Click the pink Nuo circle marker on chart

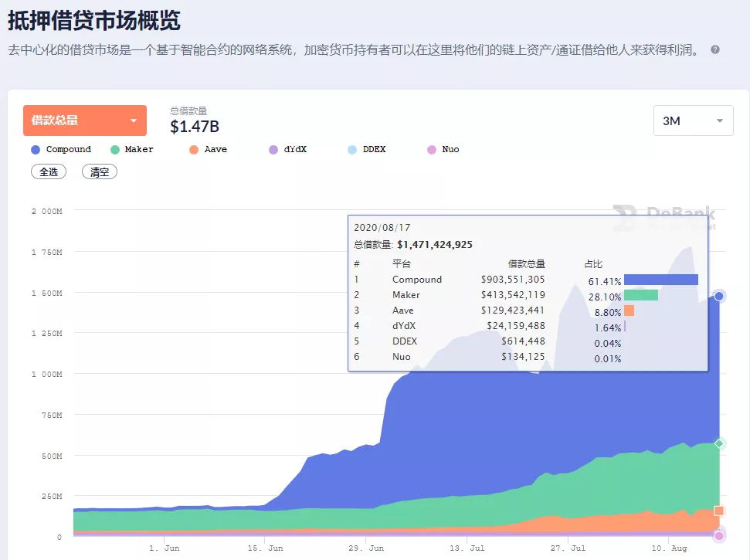[719, 536]
